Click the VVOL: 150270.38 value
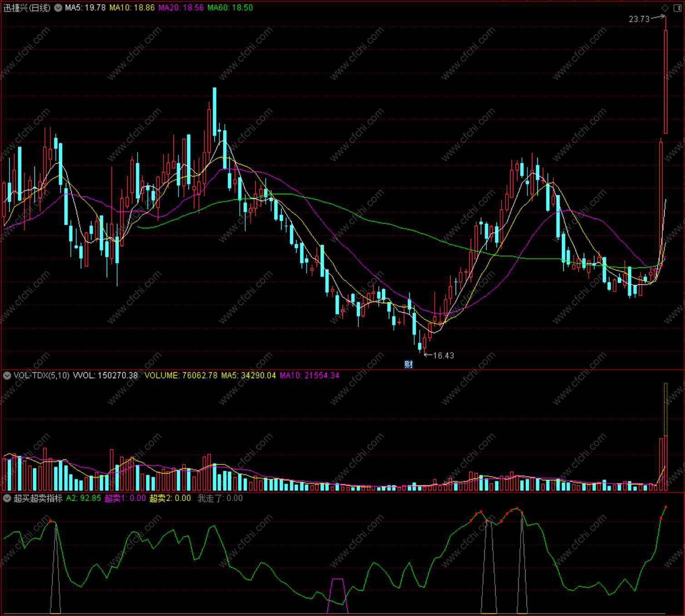Screen dimensions: 685x616 pos(105,375)
